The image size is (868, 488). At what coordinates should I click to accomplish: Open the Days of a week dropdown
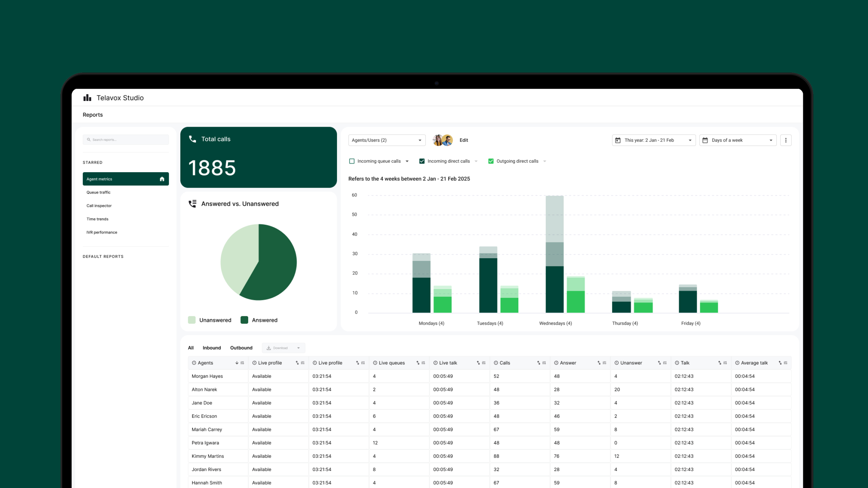737,140
